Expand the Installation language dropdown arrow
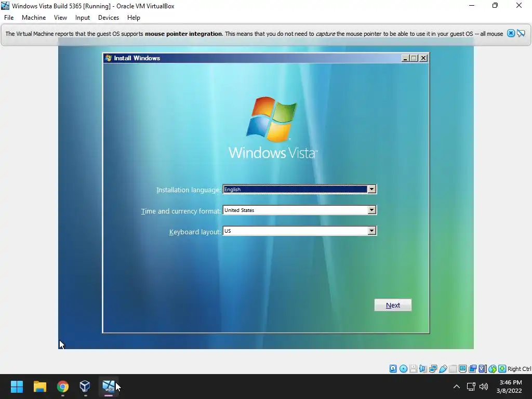This screenshot has width=532, height=399. click(x=372, y=189)
